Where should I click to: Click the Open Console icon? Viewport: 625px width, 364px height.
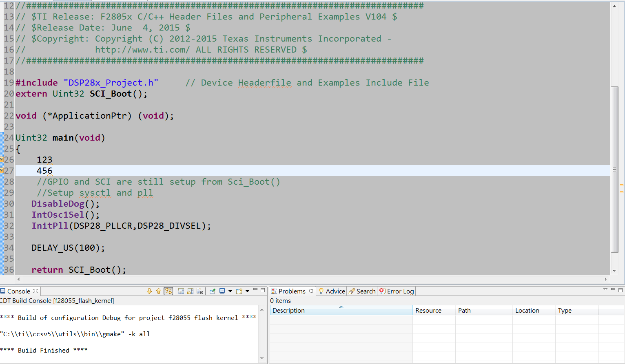pos(239,291)
